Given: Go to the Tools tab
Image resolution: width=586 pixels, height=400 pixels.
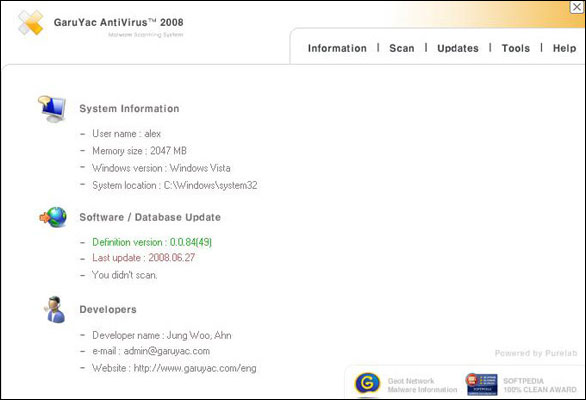Looking at the screenshot, I should click(x=516, y=48).
